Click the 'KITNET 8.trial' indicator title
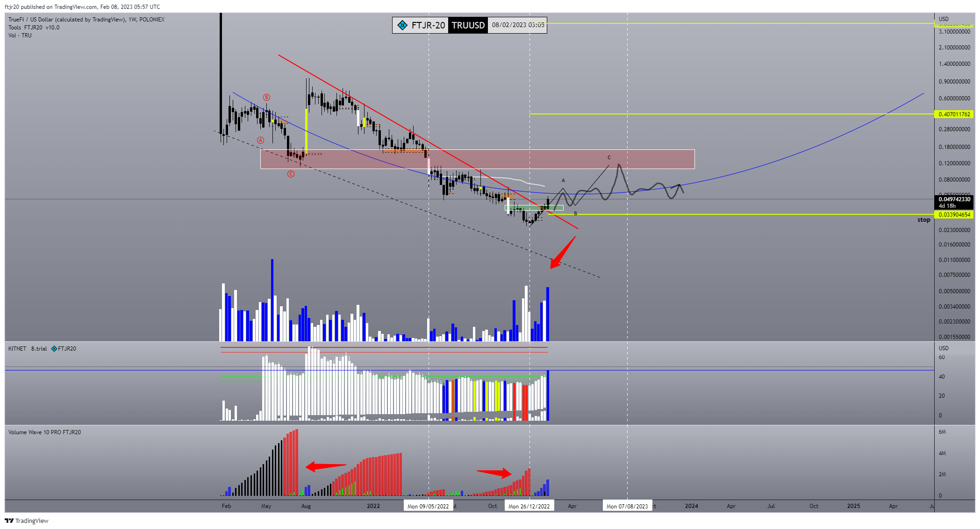The width and height of the screenshot is (980, 529). tap(28, 349)
